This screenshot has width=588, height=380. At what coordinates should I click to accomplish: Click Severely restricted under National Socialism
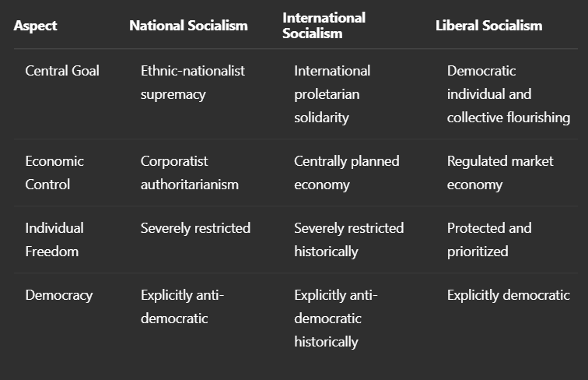tap(195, 228)
